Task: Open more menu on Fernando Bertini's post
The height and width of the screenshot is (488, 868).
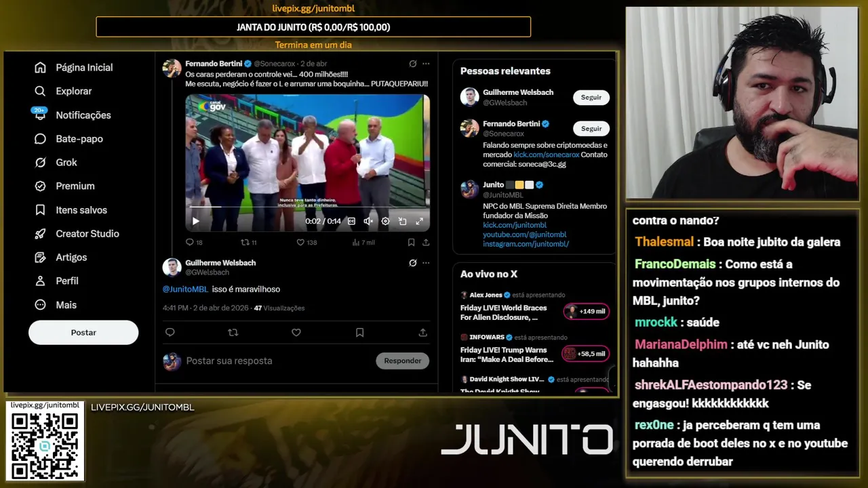Action: coord(426,64)
